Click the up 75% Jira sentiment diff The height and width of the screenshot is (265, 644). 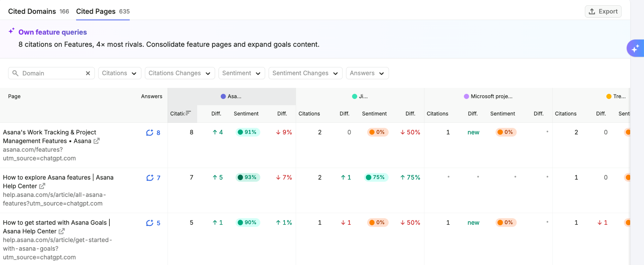410,177
